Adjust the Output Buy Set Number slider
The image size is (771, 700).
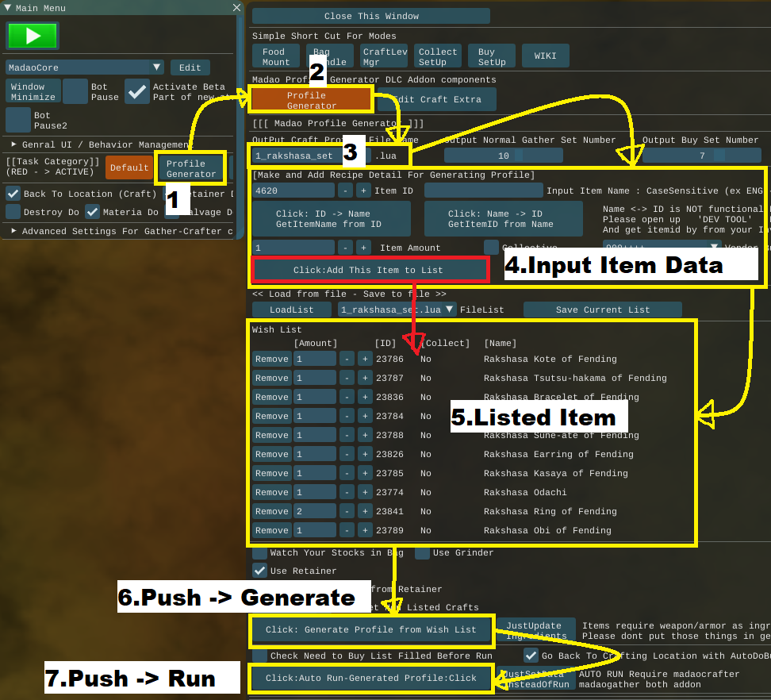pyautogui.click(x=701, y=156)
